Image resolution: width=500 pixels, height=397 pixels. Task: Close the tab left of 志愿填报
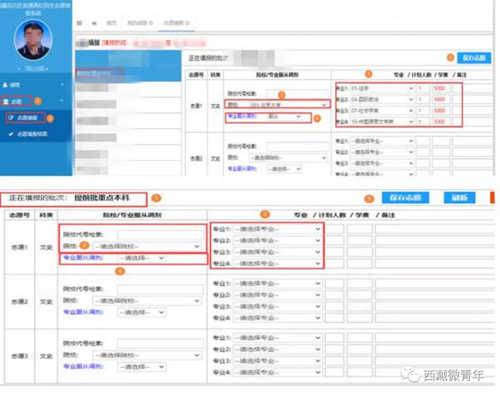(151, 23)
